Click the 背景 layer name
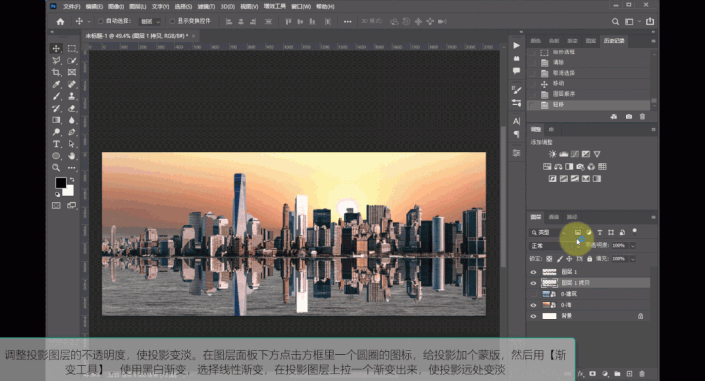 coord(567,316)
